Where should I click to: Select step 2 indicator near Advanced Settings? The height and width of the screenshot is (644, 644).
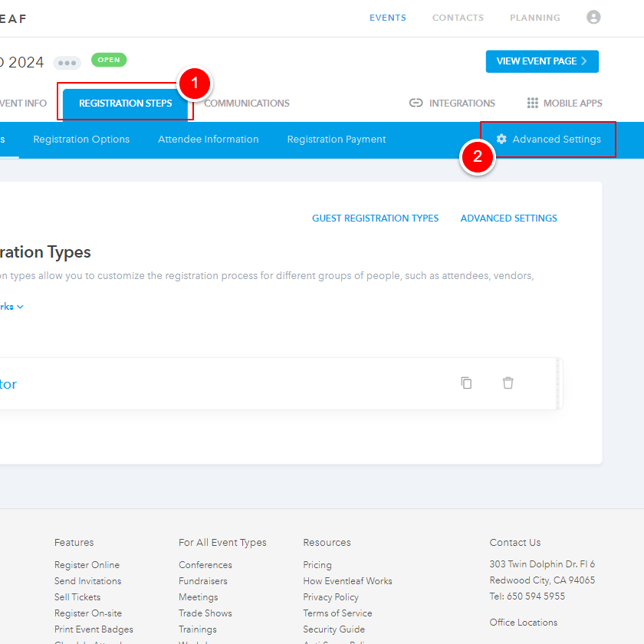coord(477,156)
